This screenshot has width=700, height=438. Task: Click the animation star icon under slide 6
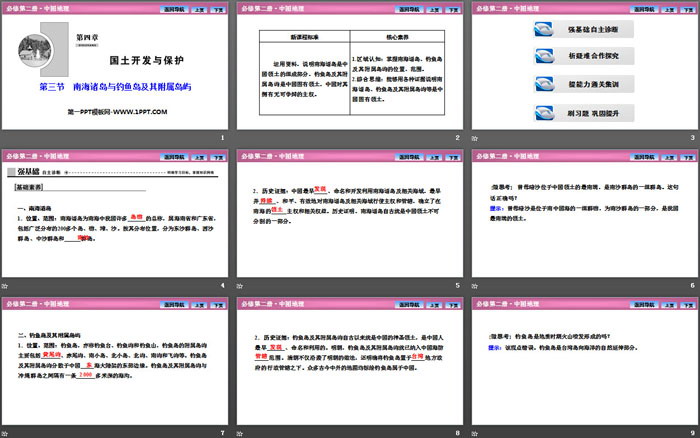tap(475, 286)
